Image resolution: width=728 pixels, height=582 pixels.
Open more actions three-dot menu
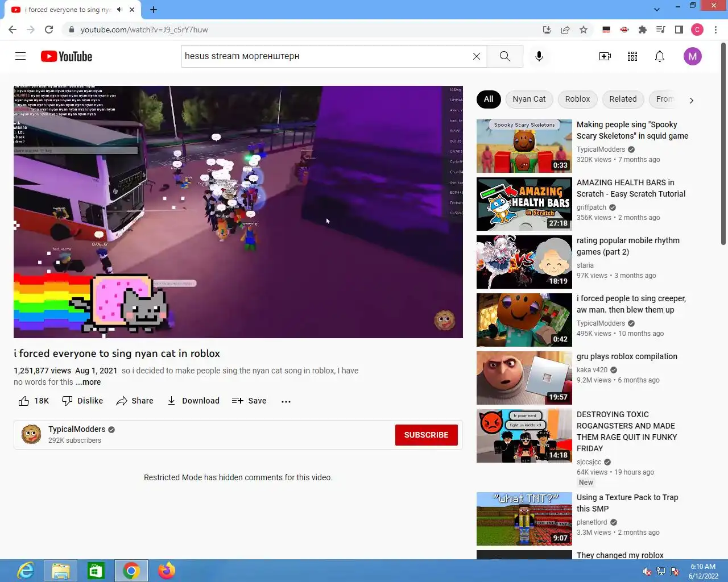pos(286,401)
